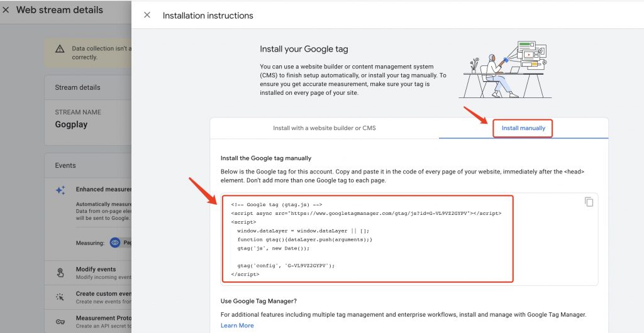Open Install with a website builder or CMS tab
This screenshot has height=333, width=644.
pos(325,128)
